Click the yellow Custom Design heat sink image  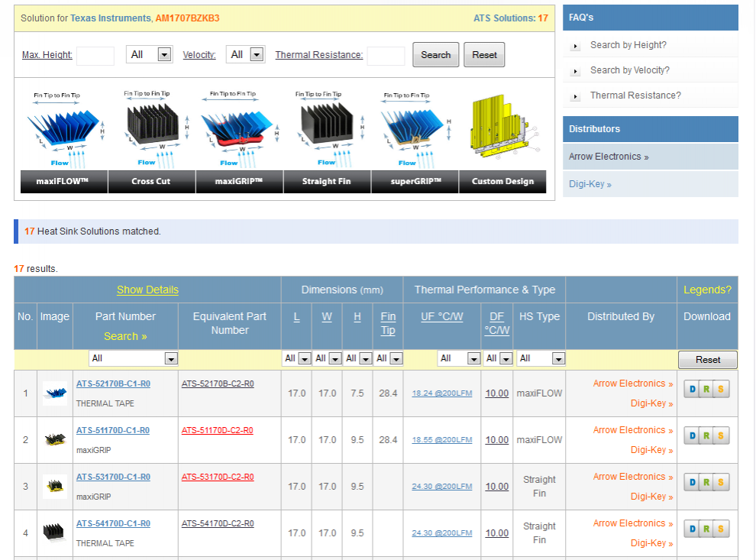(x=502, y=126)
